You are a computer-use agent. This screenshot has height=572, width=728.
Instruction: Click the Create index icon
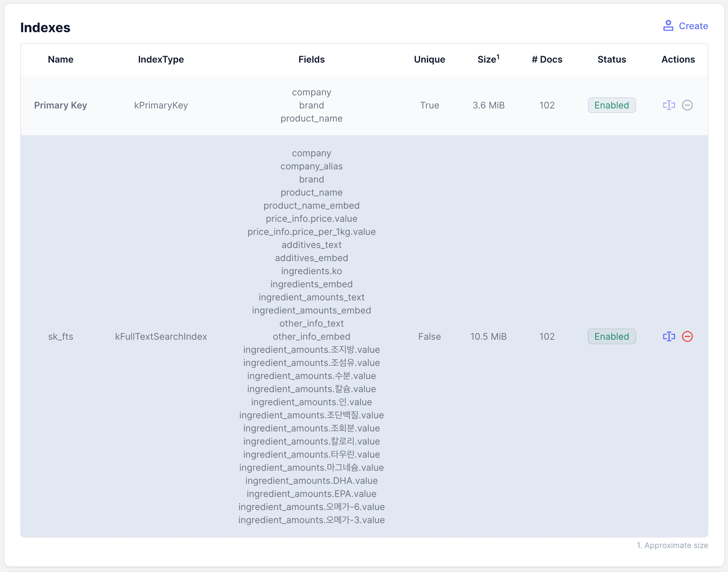668,26
